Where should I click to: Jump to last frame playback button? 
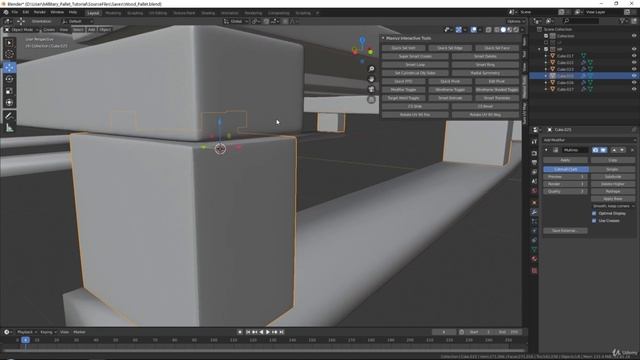[x=282, y=332]
